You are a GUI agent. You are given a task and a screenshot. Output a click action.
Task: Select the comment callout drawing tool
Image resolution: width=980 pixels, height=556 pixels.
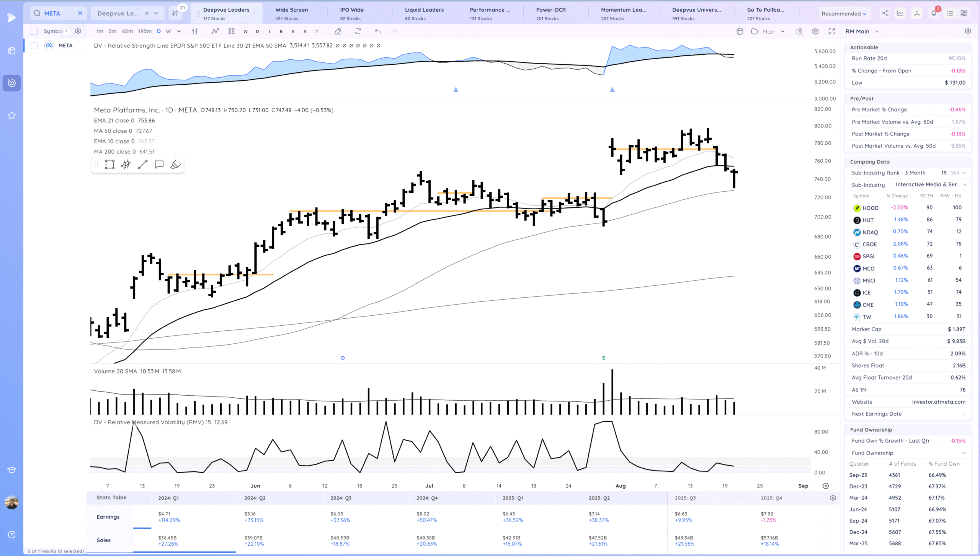click(159, 165)
